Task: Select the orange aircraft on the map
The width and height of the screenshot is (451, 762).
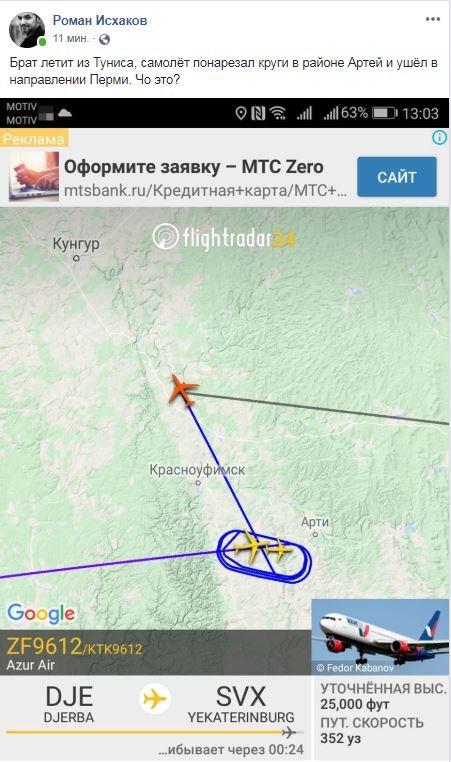Action: (183, 389)
